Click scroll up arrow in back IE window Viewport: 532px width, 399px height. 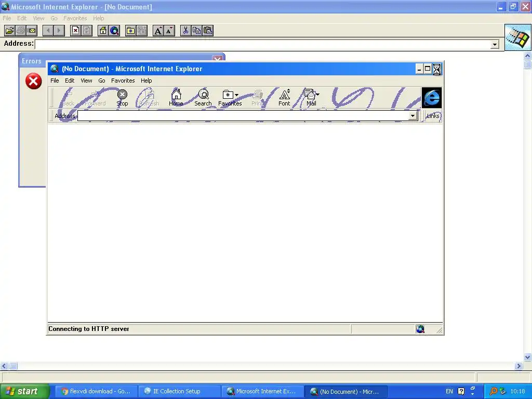[528, 56]
